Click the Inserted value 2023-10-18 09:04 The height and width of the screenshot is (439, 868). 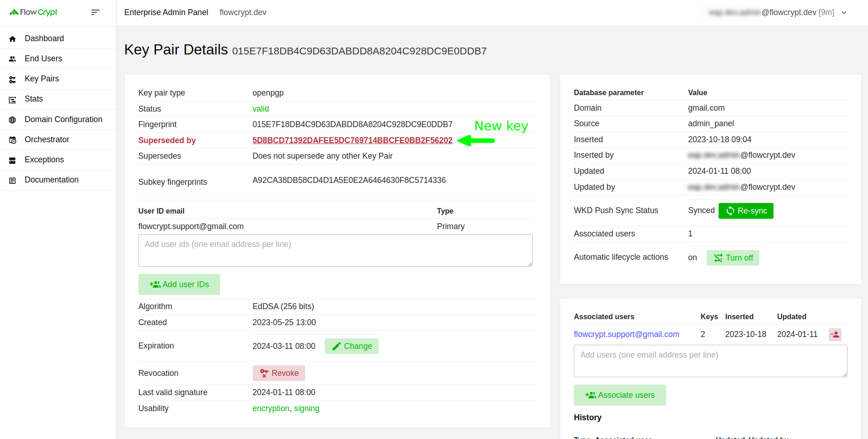coord(720,139)
